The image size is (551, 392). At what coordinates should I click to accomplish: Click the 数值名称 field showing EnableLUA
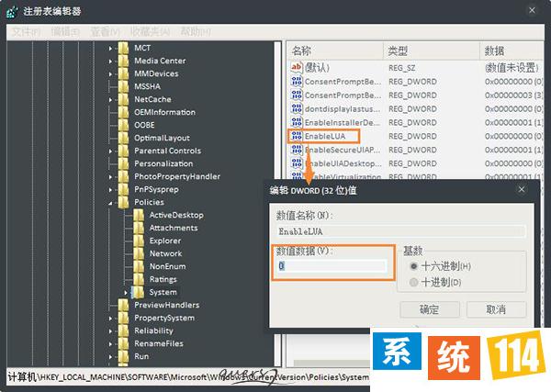point(401,231)
